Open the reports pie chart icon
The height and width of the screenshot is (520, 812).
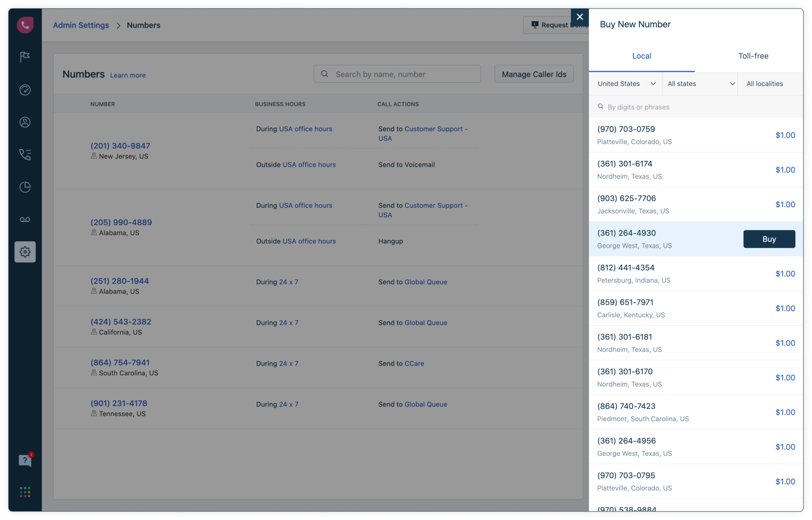[x=25, y=187]
